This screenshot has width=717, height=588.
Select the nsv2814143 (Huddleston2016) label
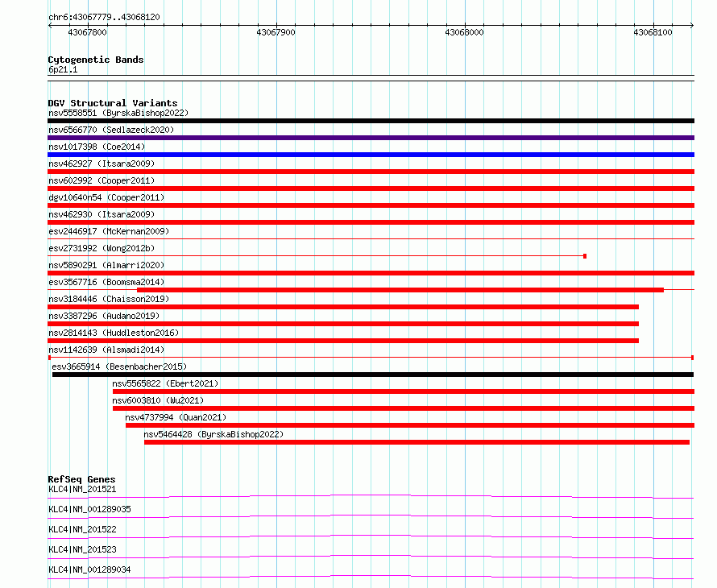[114, 333]
